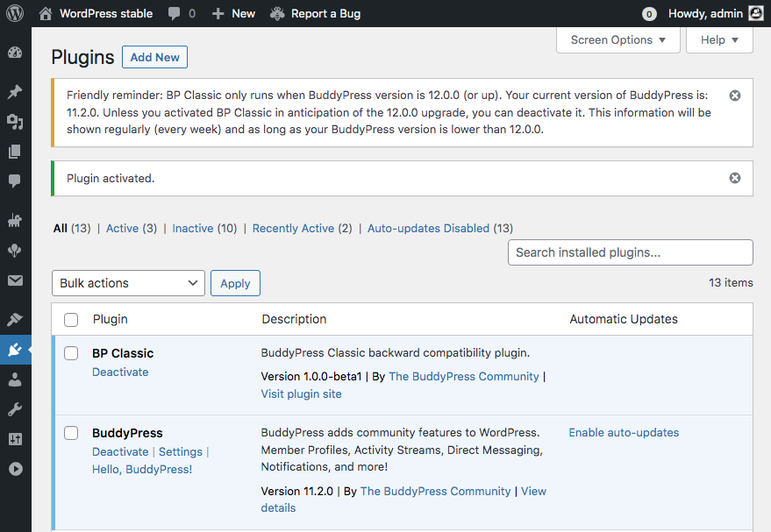Image resolution: width=771 pixels, height=532 pixels.
Task: Check the BP Classic plugin checkbox
Action: 71,353
